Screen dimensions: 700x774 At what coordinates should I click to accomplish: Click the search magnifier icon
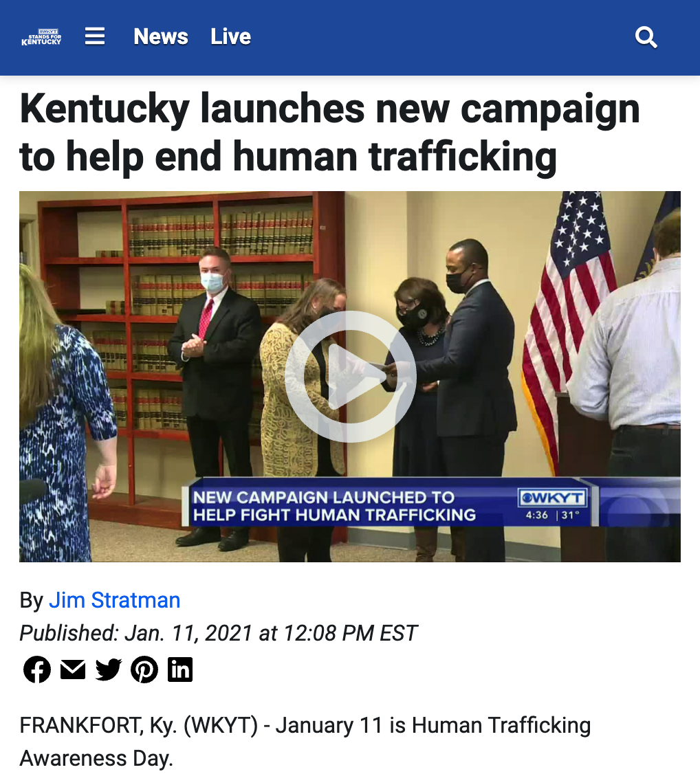click(646, 37)
